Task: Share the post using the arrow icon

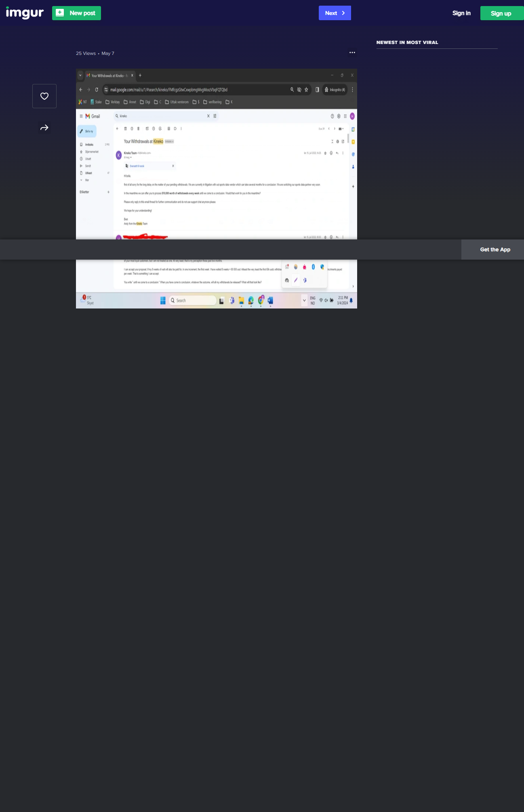Action: [x=44, y=128]
